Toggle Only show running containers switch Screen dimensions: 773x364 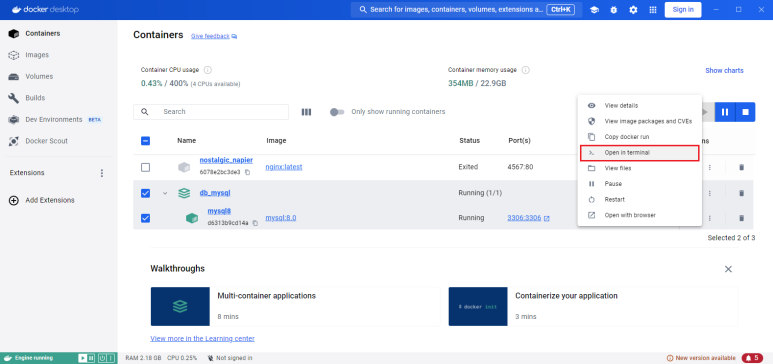point(337,112)
